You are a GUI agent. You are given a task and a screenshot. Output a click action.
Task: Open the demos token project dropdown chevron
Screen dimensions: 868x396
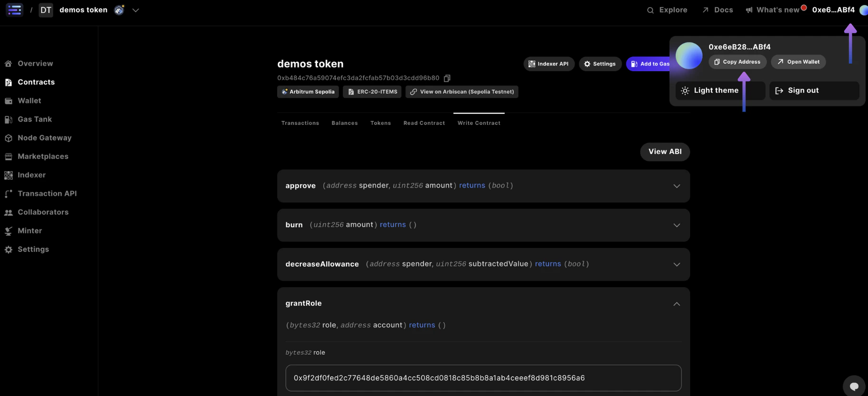point(136,10)
